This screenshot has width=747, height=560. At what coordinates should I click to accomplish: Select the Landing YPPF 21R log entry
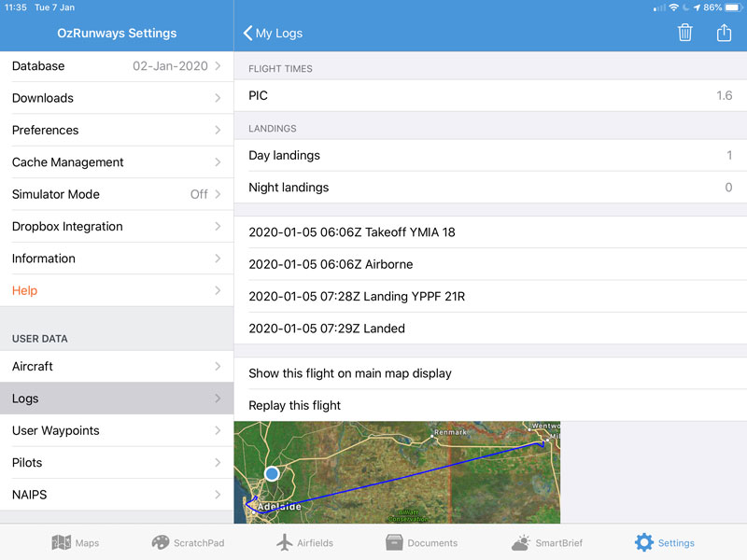pos(490,296)
